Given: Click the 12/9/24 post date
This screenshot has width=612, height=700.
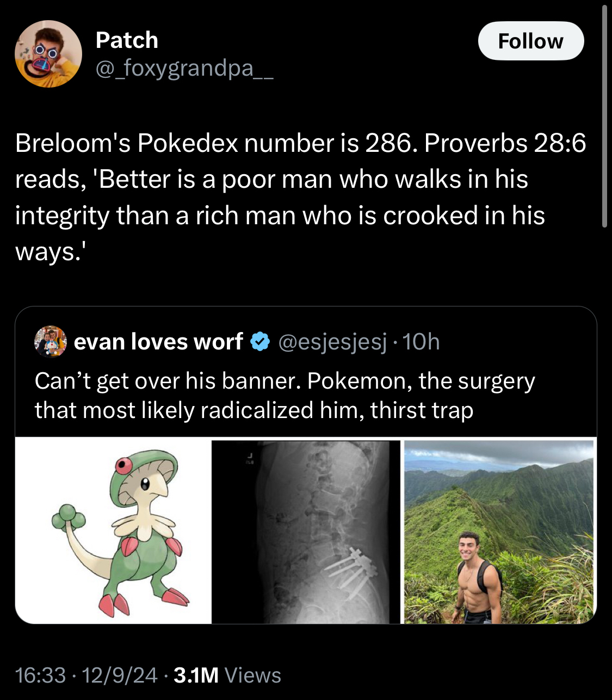Looking at the screenshot, I should click(120, 675).
